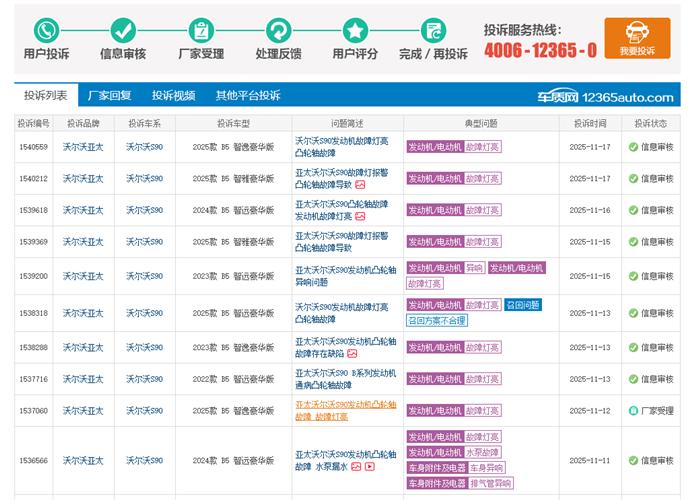Open the 其他平台投诉 tab
The width and height of the screenshot is (700, 500).
click(x=248, y=96)
